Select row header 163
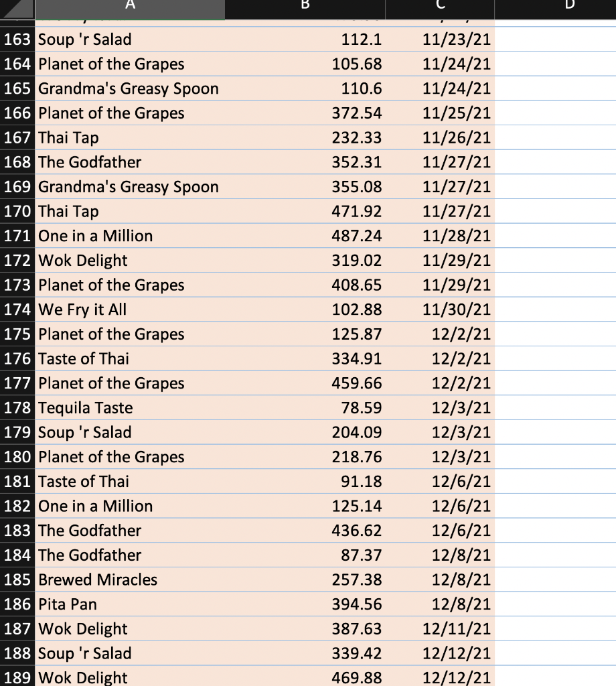The height and width of the screenshot is (686, 616). [x=17, y=40]
